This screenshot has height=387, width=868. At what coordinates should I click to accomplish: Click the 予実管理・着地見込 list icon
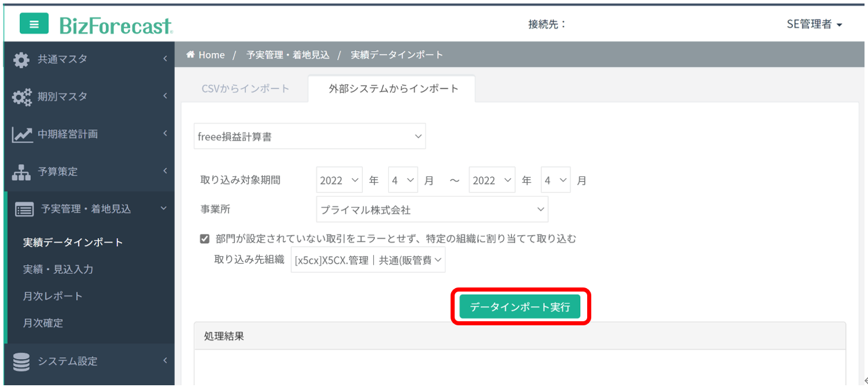point(24,210)
